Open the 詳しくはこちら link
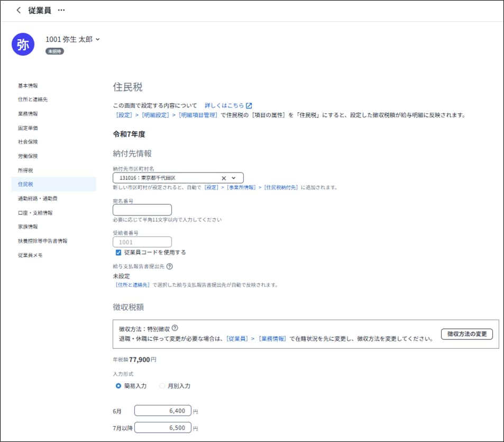 coord(224,106)
